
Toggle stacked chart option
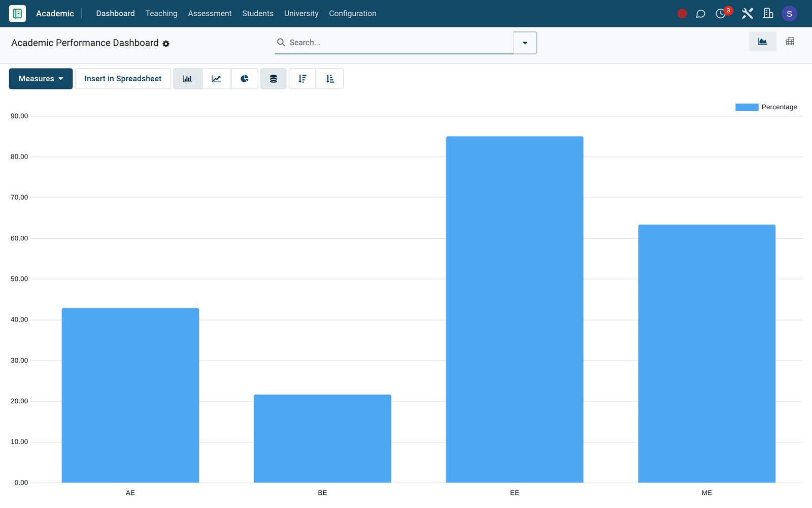[274, 79]
